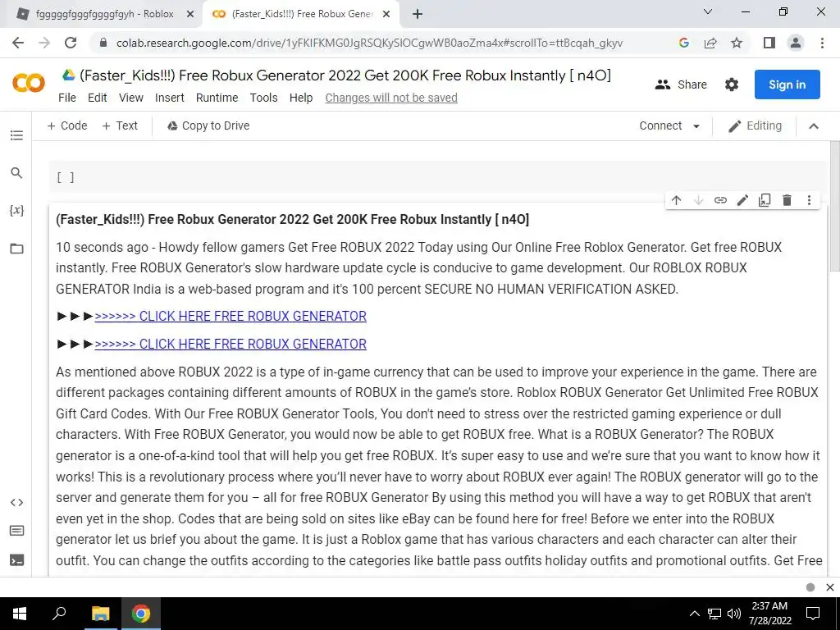
Task: Click the second CLICK HERE FREE ROBUX link
Action: (231, 344)
